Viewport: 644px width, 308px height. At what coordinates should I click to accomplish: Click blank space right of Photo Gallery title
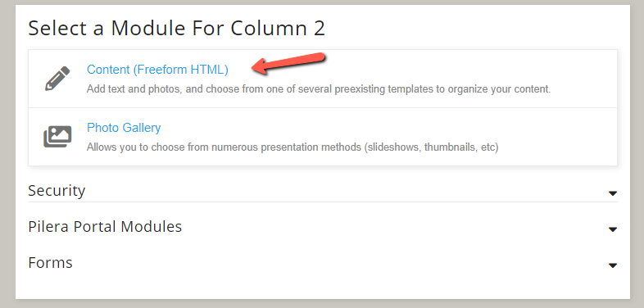(x=386, y=128)
